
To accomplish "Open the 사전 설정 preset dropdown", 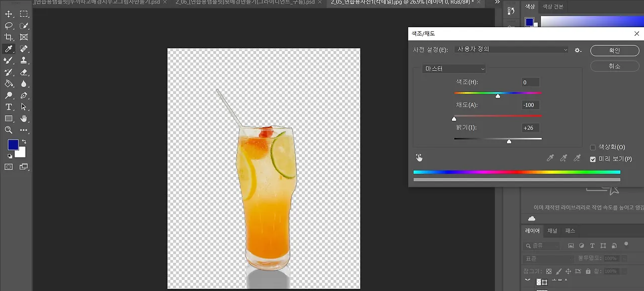I will pos(511,50).
